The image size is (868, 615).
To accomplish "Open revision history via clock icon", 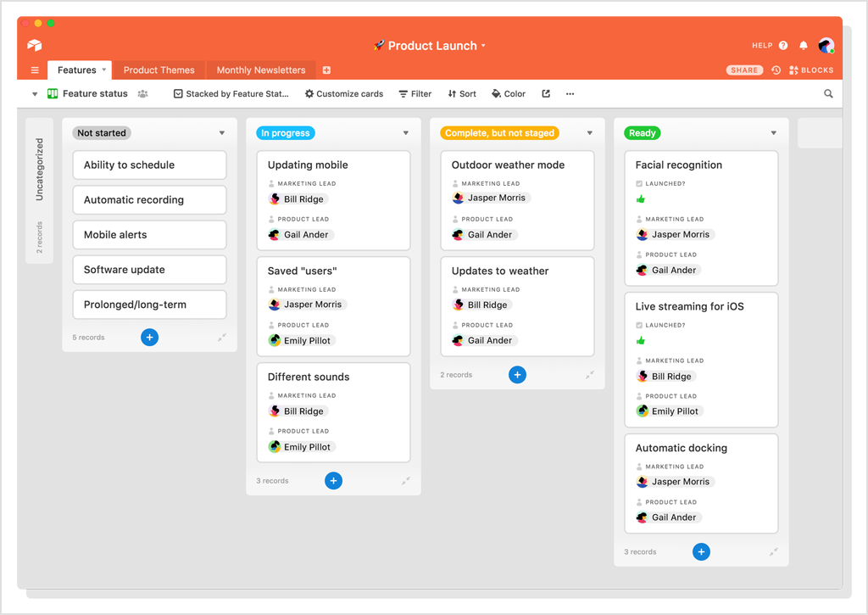I will click(777, 70).
